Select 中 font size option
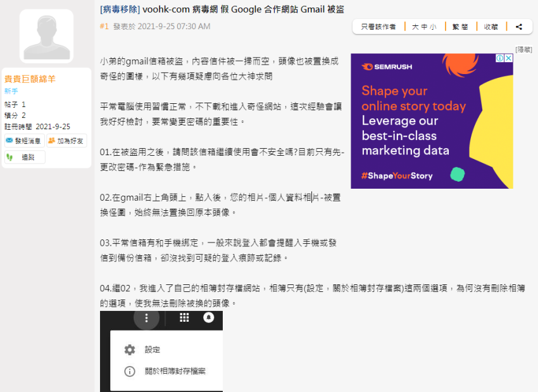 (425, 27)
